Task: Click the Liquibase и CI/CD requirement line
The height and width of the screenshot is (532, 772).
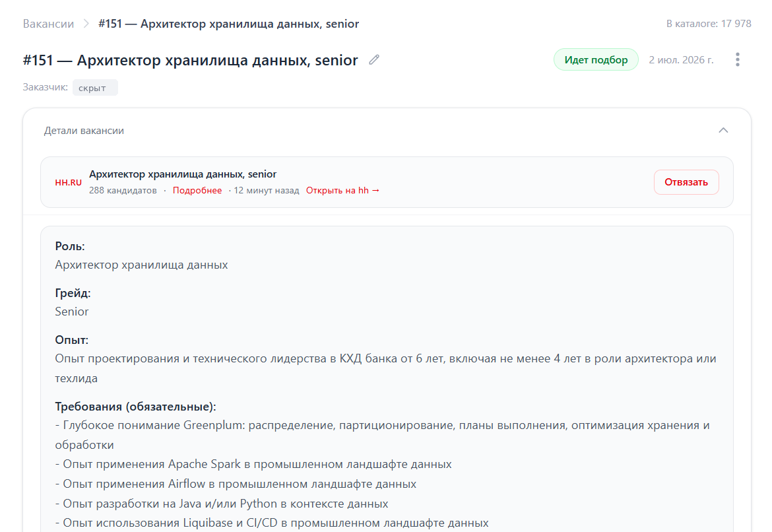Action: tap(272, 523)
